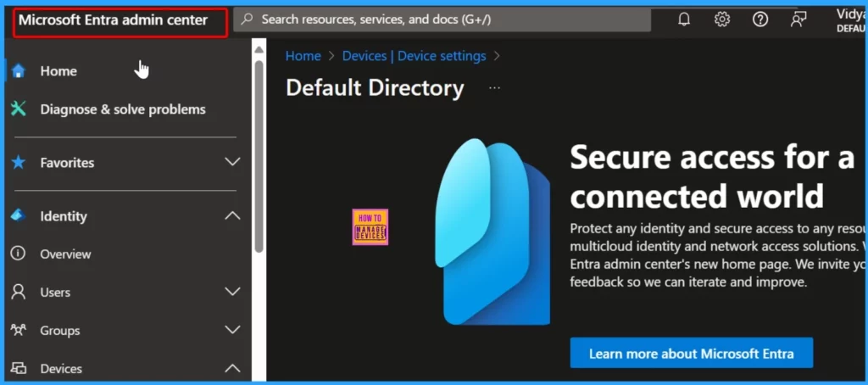The image size is (868, 385).
Task: Expand the Users section chevron
Action: (x=232, y=292)
